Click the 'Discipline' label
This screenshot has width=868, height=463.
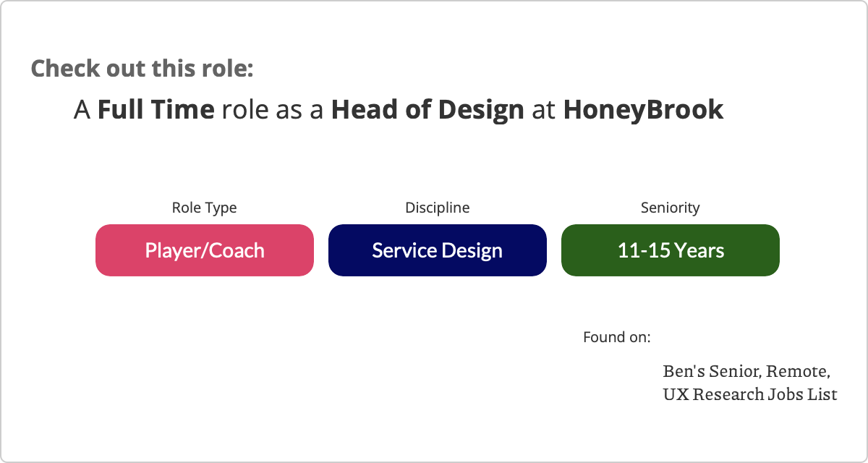pyautogui.click(x=437, y=208)
